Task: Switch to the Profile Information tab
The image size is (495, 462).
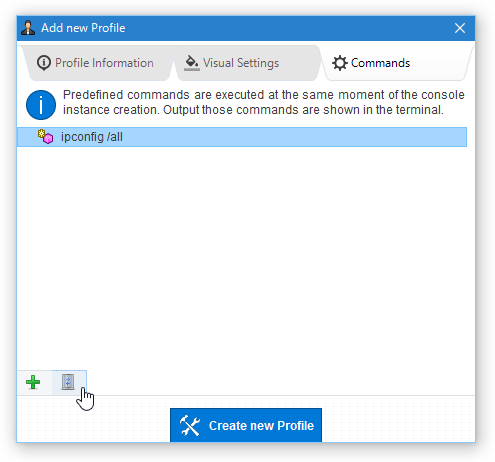Action: point(97,63)
